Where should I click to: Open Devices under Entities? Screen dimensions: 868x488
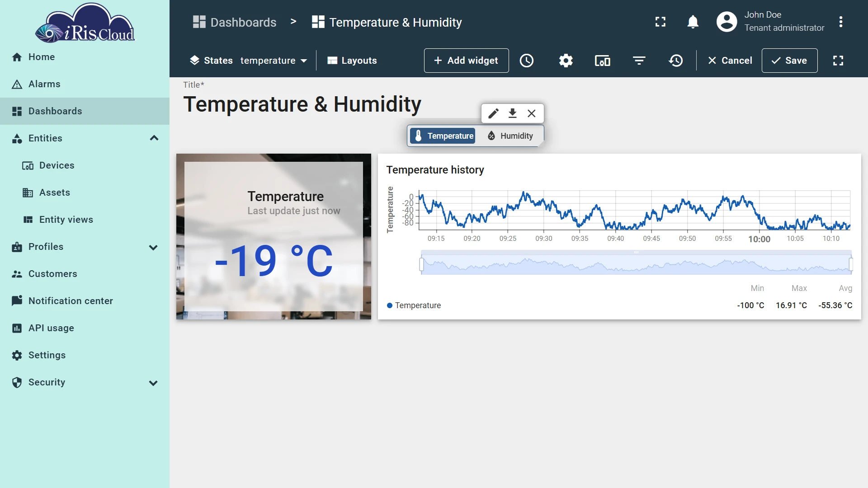click(x=85, y=165)
